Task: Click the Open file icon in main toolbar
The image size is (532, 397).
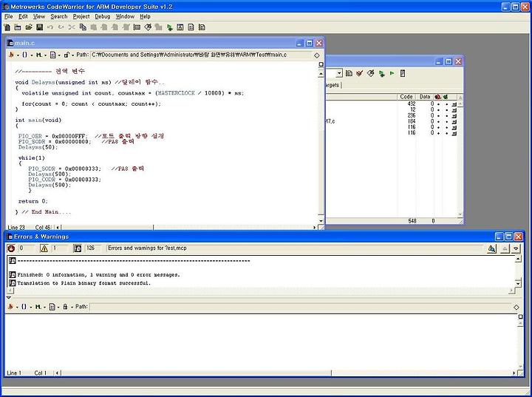Action: tap(29, 27)
